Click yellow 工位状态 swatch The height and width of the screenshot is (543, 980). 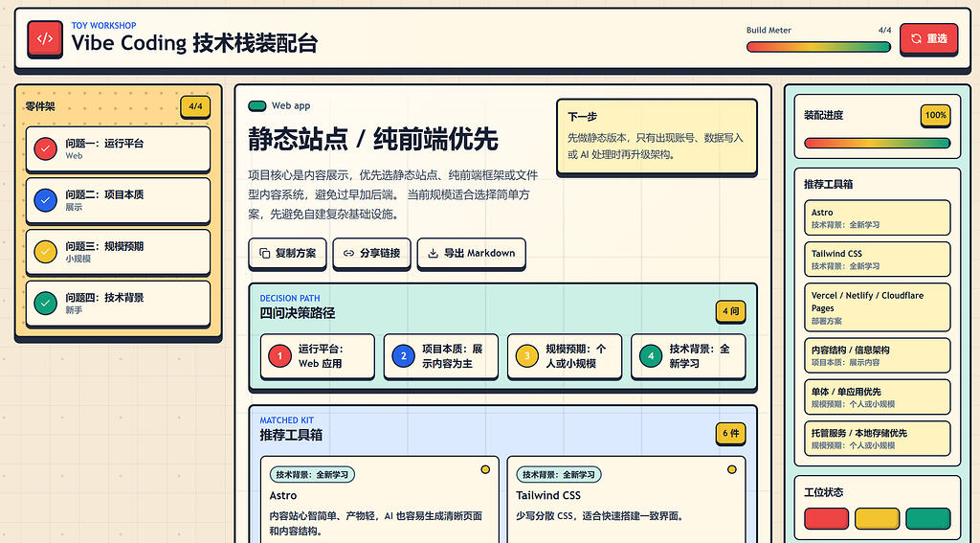[x=877, y=519]
